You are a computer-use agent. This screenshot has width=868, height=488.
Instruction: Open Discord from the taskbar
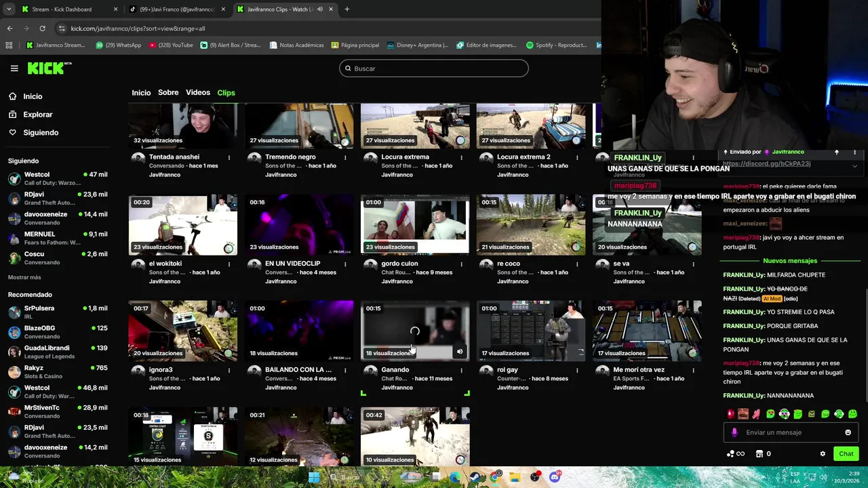point(555,477)
